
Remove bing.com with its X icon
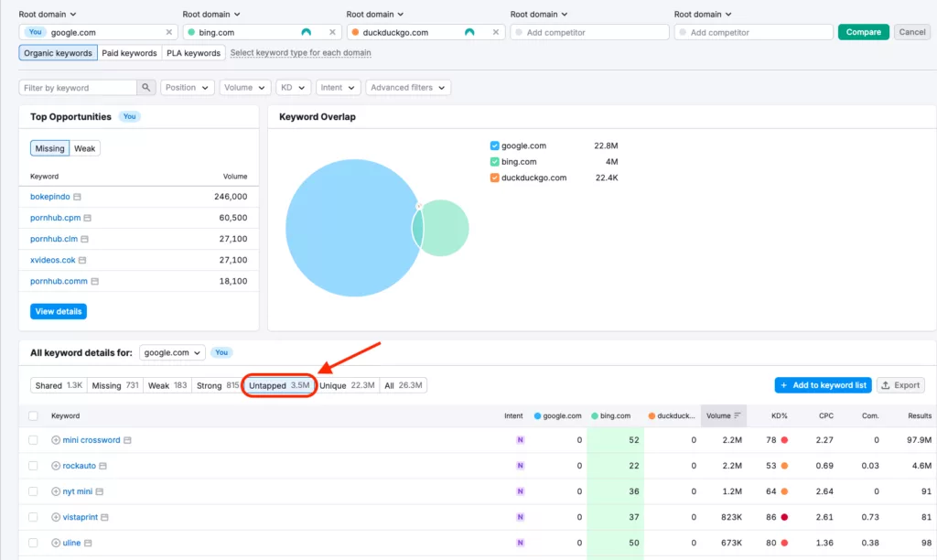point(332,32)
